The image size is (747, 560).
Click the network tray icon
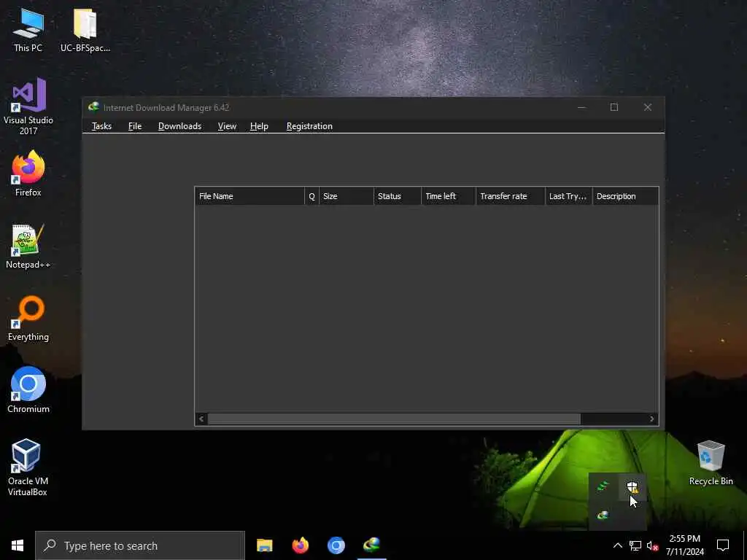tap(635, 545)
